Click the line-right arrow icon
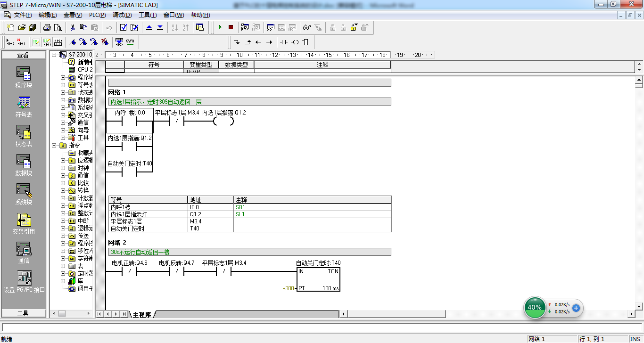644x343 pixels. pos(269,42)
